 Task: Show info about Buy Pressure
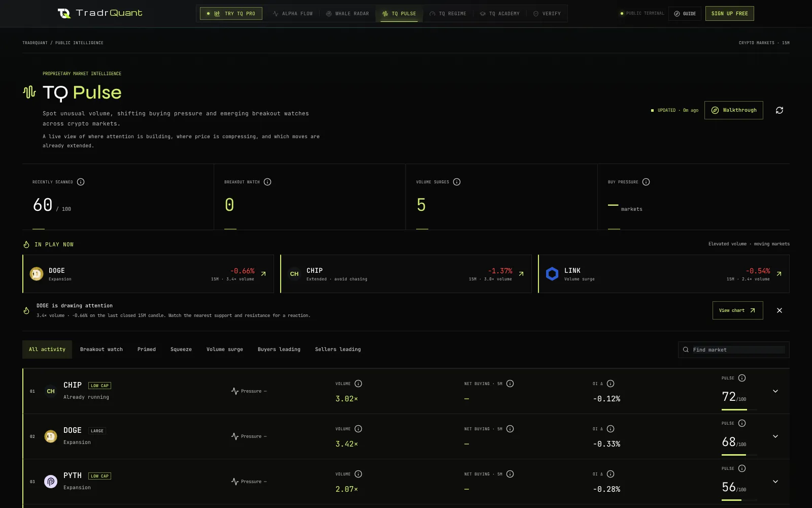pos(646,182)
